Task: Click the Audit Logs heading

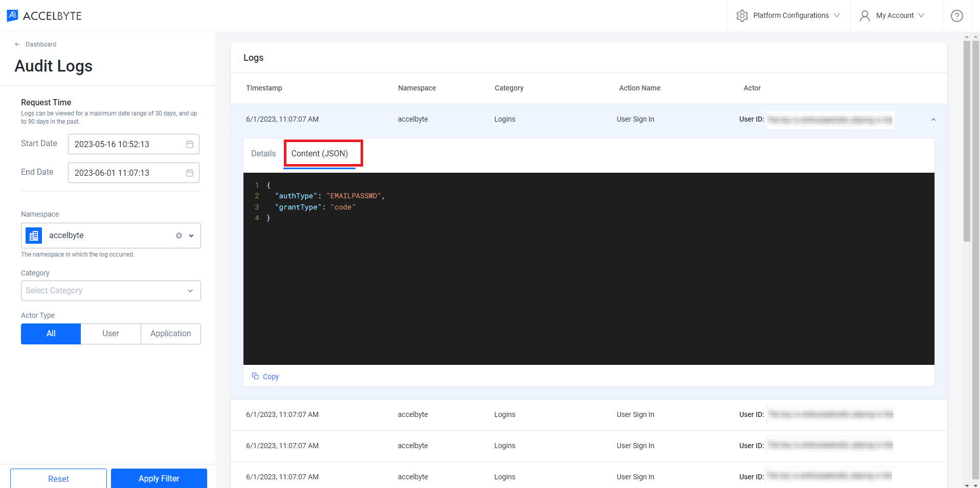Action: point(54,66)
